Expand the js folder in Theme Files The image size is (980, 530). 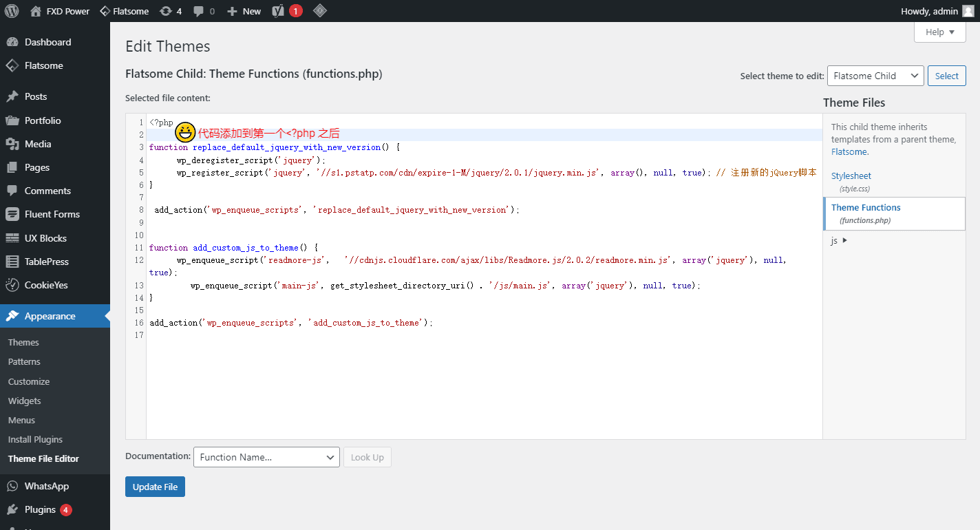(x=839, y=240)
